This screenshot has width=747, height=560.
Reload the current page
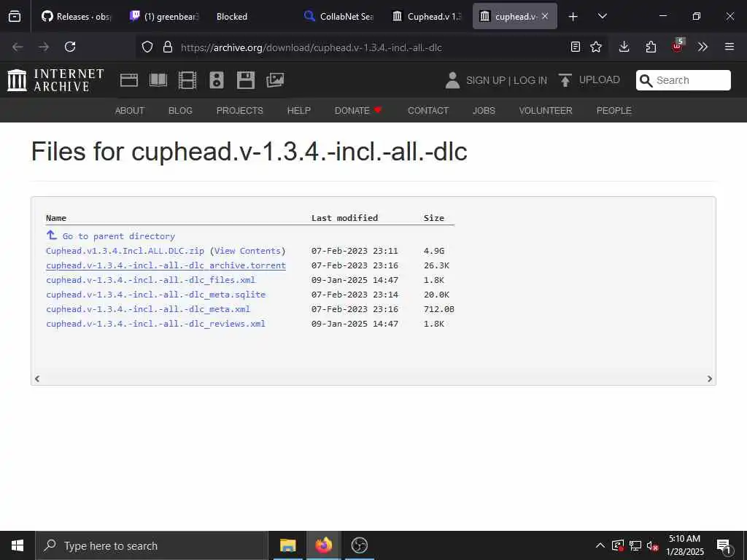[x=70, y=47]
